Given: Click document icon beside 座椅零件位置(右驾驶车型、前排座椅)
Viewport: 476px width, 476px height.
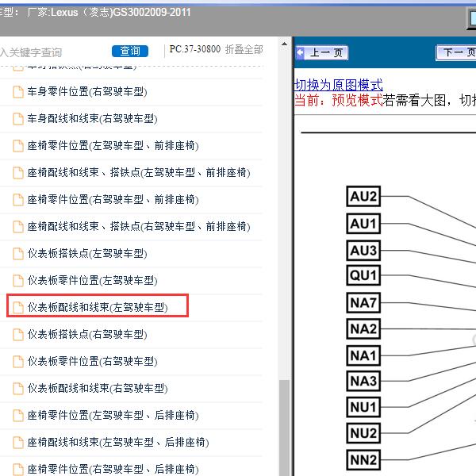Looking at the screenshot, I should click(x=18, y=200).
